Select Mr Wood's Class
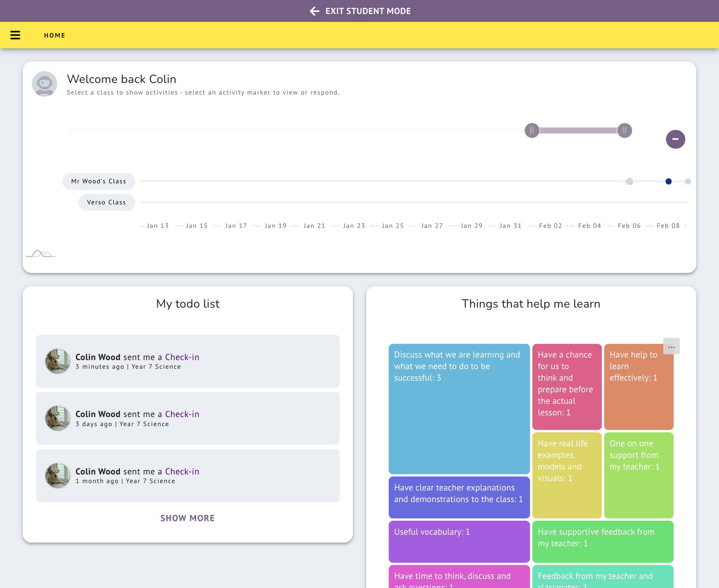The width and height of the screenshot is (719, 588). pos(99,181)
